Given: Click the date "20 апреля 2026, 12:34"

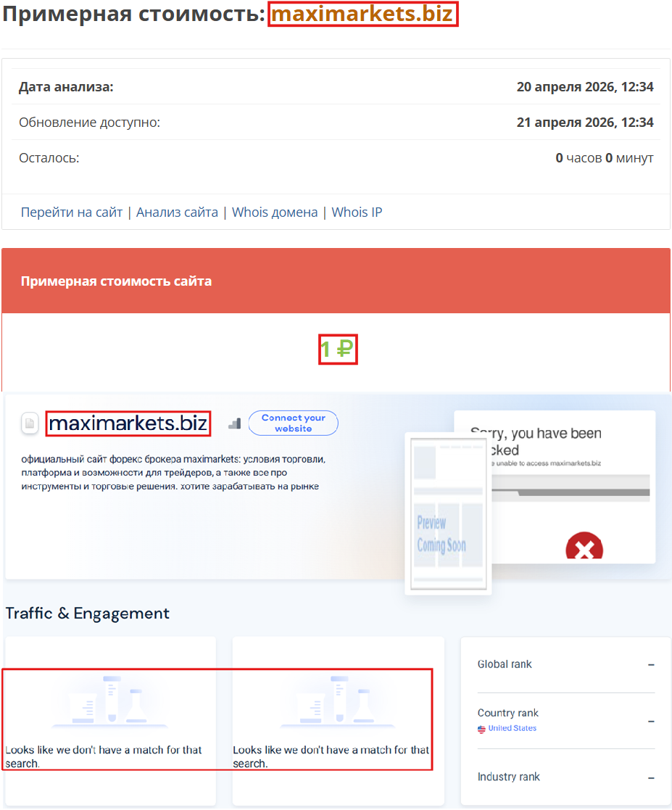Looking at the screenshot, I should coord(585,87).
